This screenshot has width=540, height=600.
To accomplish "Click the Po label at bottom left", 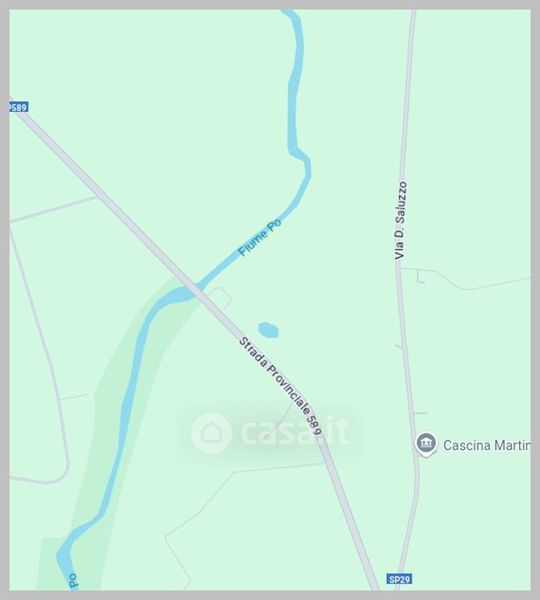I will (x=73, y=580).
